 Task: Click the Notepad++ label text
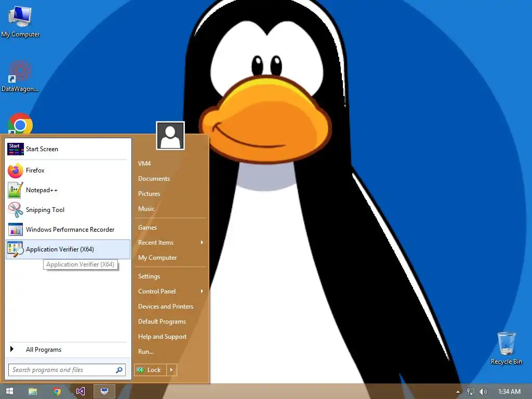pos(42,190)
